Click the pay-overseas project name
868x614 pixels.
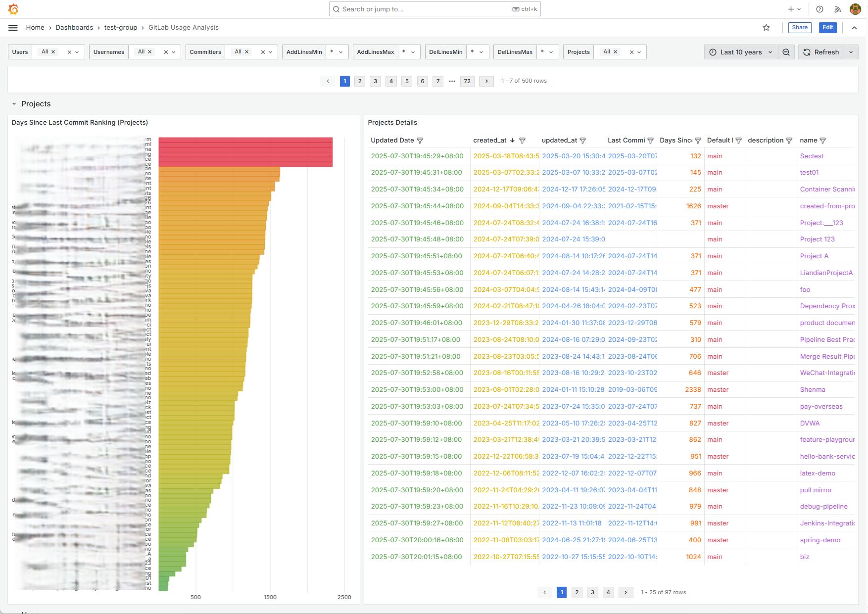point(821,407)
